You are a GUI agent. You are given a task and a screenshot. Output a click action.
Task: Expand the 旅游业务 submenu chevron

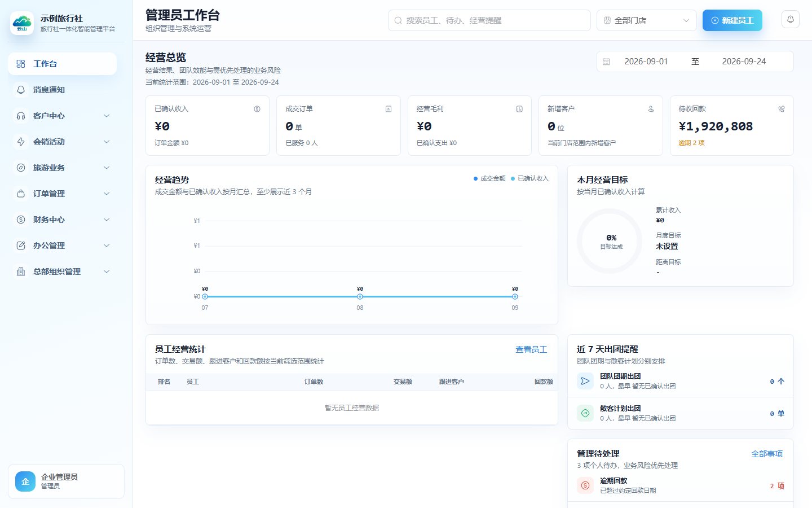(107, 168)
